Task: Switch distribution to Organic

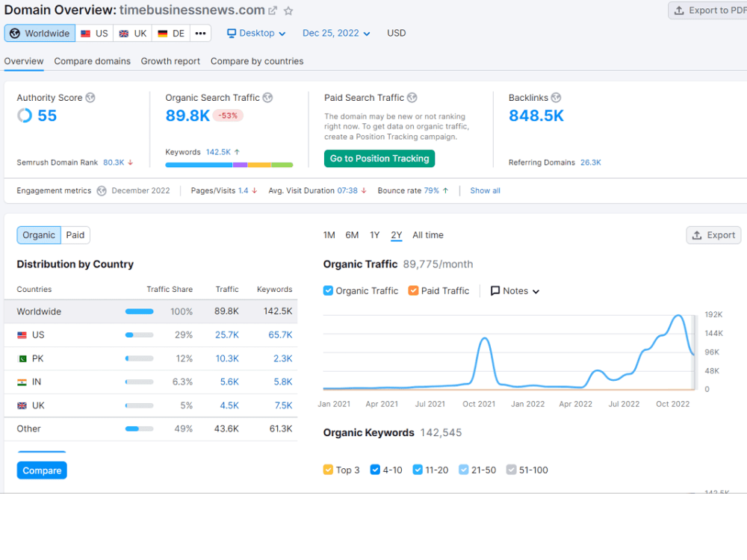Action: (39, 235)
